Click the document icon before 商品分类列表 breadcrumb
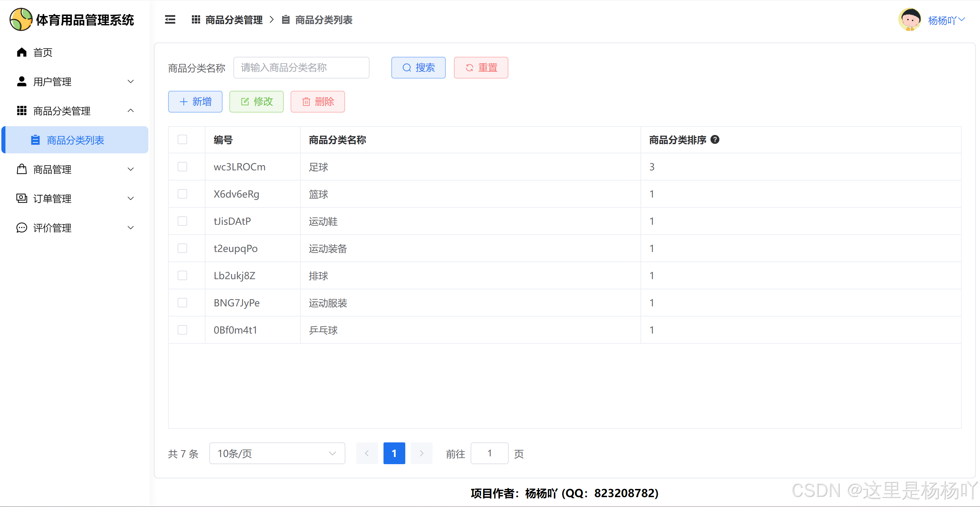Screen dimensions: 980x507 (x=286, y=19)
